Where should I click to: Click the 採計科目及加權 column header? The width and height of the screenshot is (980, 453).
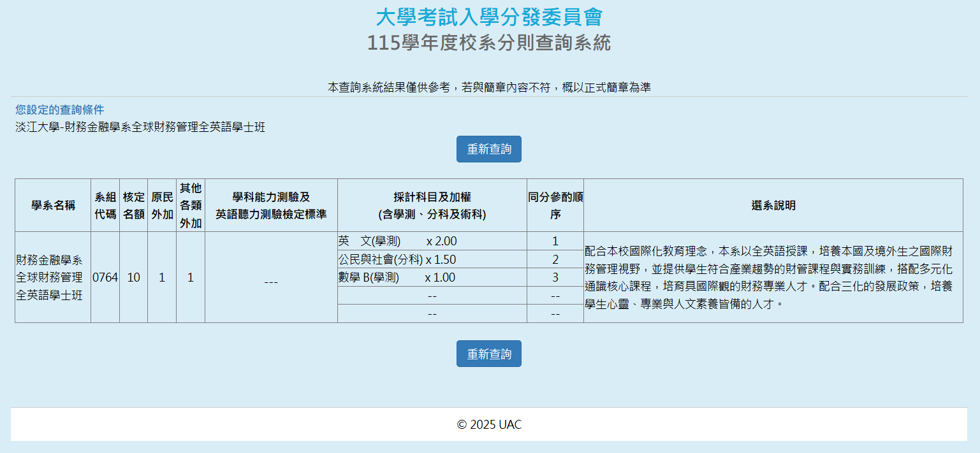[432, 205]
